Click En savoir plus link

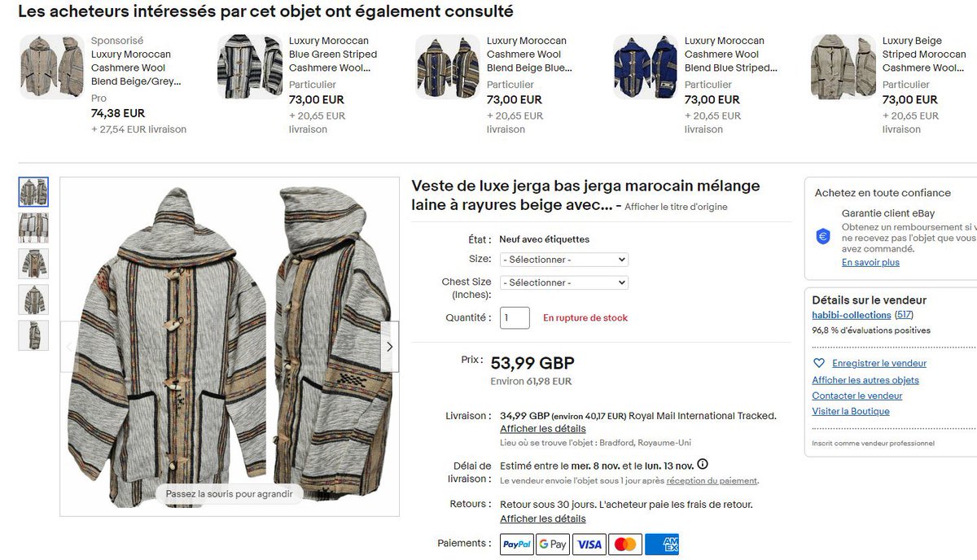click(870, 263)
